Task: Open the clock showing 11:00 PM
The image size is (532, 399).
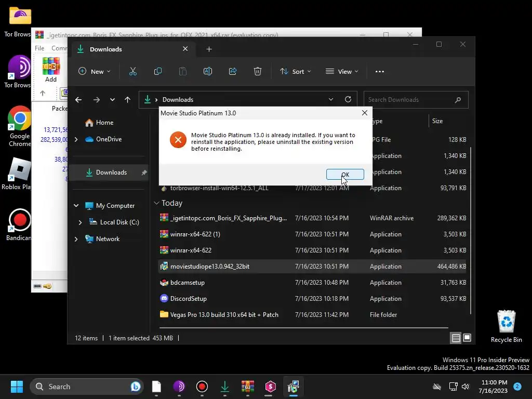Action: [493, 387]
